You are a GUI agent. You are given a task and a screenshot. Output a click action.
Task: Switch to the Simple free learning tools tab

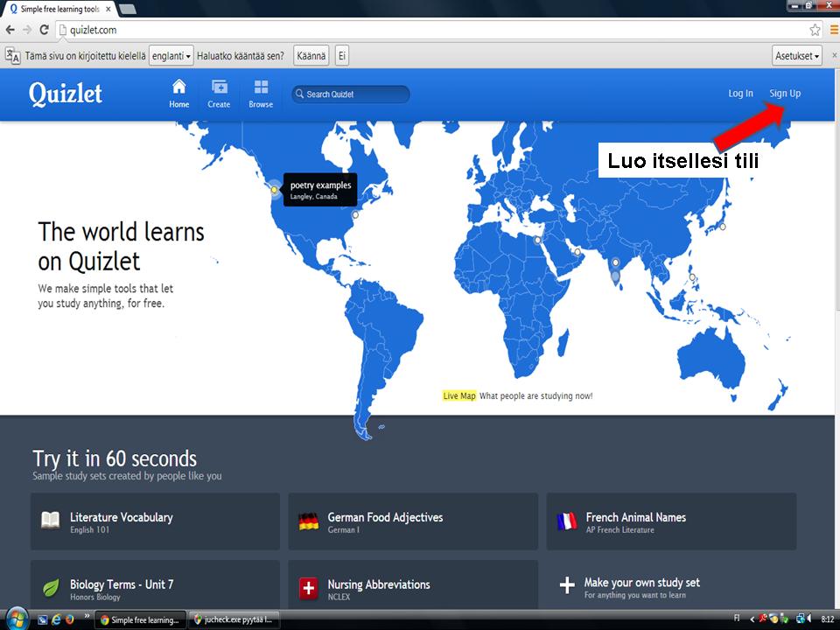click(x=59, y=8)
